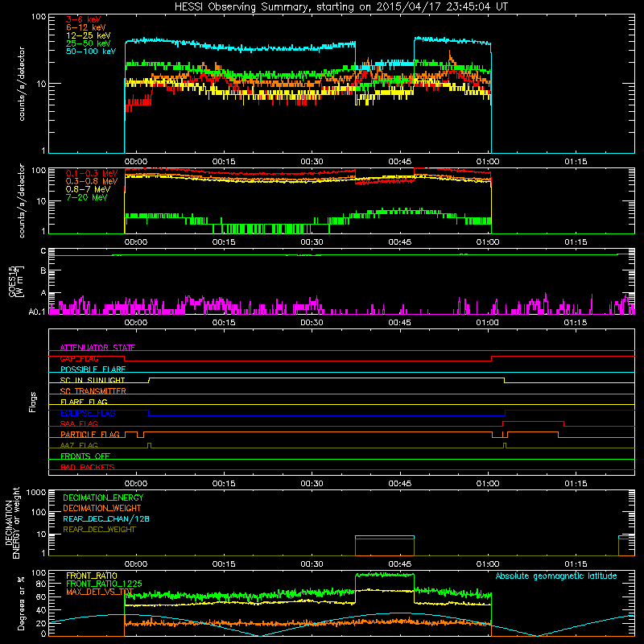Image resolution: width=644 pixels, height=644 pixels.
Task: Select the SAA_FLAG label
Action: pos(79,424)
